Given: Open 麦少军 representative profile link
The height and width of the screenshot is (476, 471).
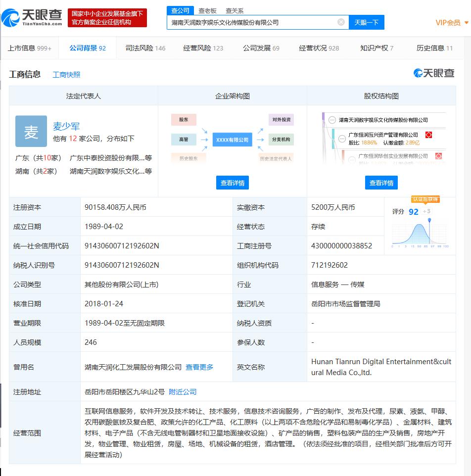Looking at the screenshot, I should click(66, 126).
